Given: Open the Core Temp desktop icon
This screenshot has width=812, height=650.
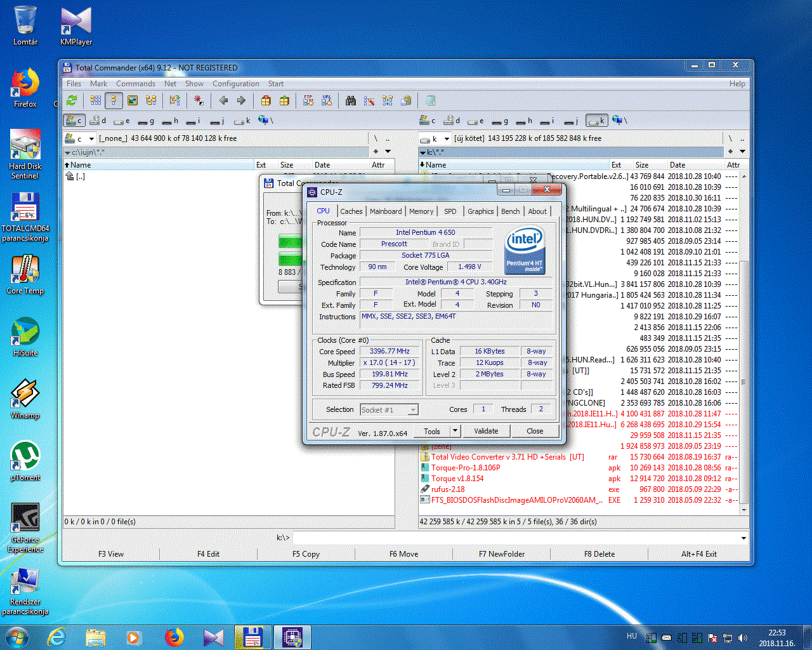Looking at the screenshot, I should point(25,275).
